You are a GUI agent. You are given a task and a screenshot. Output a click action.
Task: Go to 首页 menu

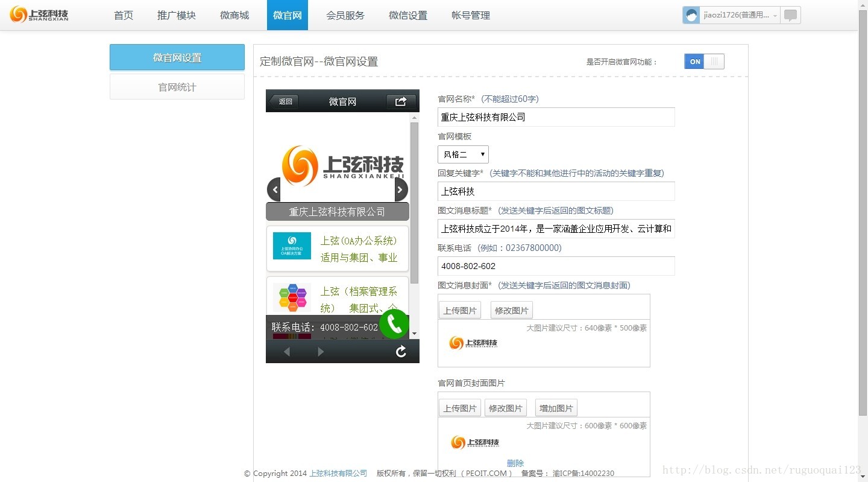124,15
